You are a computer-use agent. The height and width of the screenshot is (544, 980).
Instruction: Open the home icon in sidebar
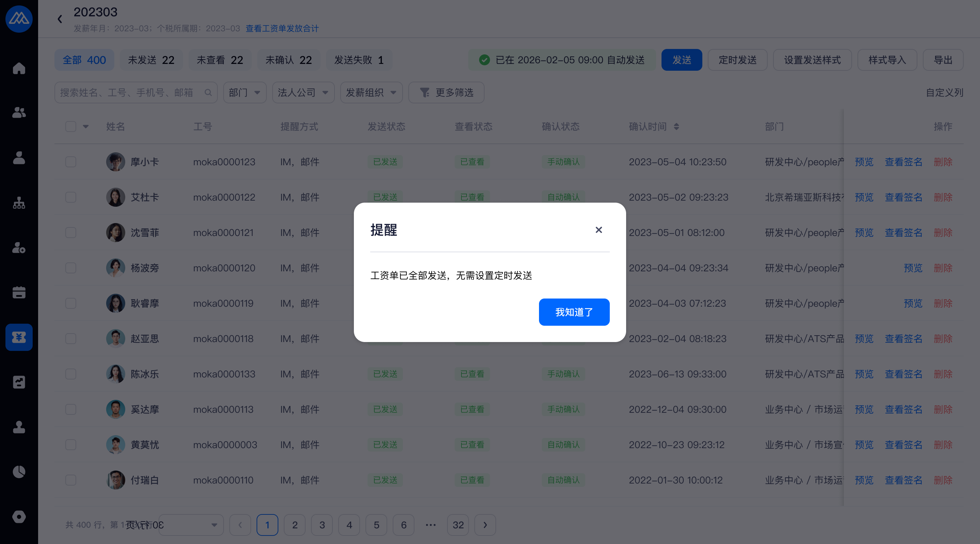19,68
